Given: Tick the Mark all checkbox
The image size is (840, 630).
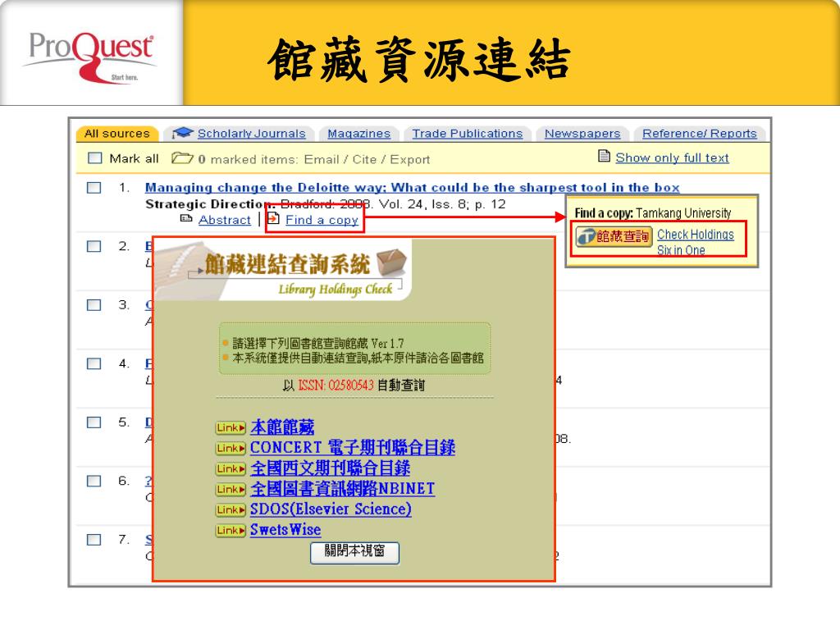Looking at the screenshot, I should [x=95, y=158].
